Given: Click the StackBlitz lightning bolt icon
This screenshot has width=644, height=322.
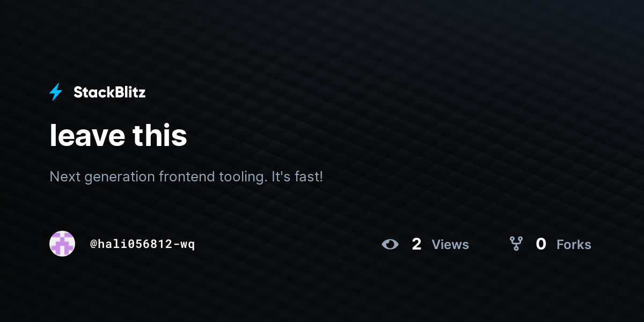Looking at the screenshot, I should click(x=56, y=92).
